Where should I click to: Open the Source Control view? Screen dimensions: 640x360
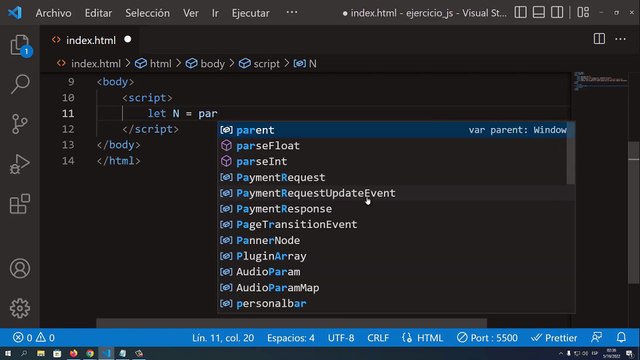coord(20,124)
